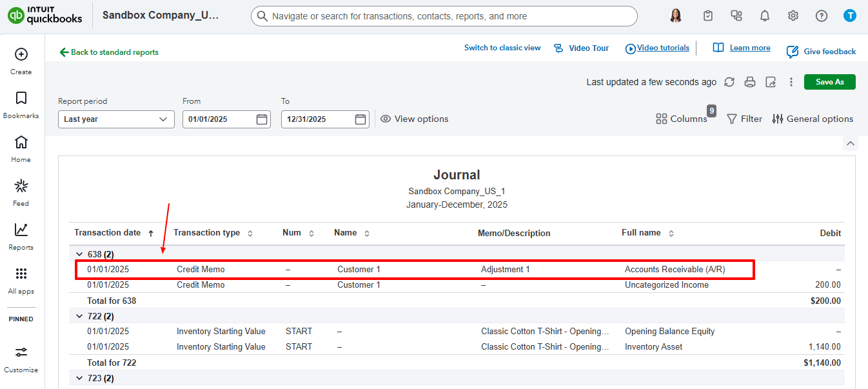Collapse the 638 transaction group
The width and height of the screenshot is (868, 389).
click(x=79, y=254)
